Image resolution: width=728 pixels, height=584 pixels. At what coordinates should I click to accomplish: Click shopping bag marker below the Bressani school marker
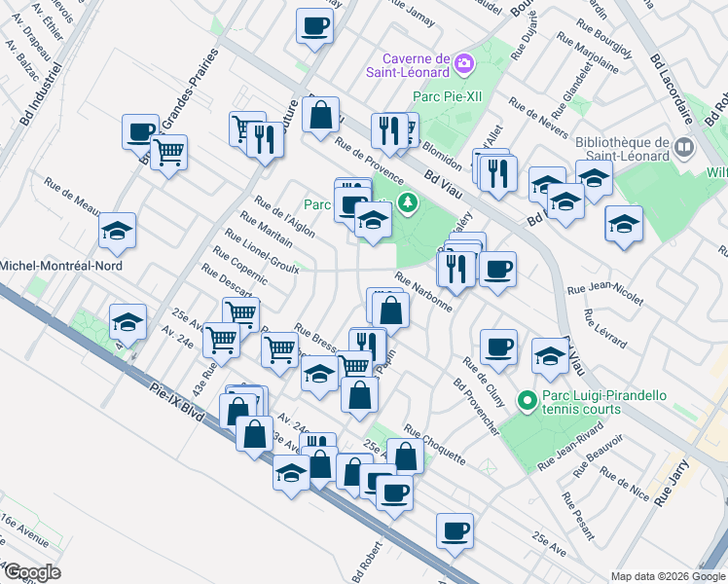[x=359, y=397]
